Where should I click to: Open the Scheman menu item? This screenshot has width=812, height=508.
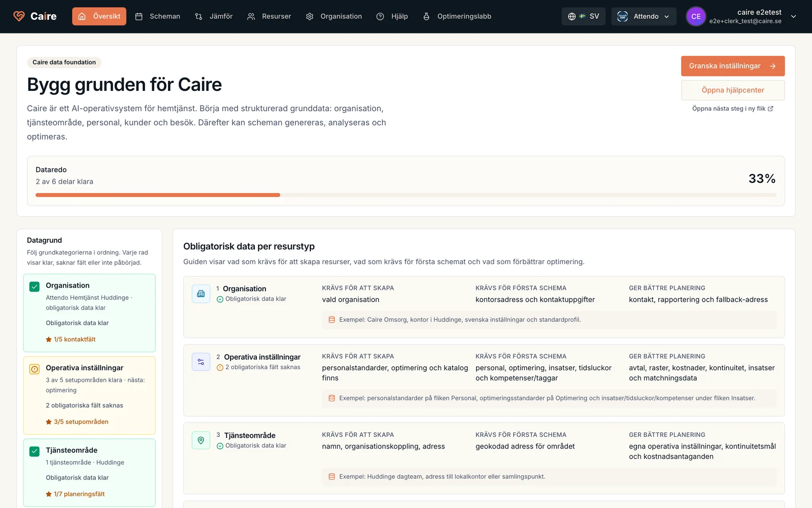coord(157,16)
